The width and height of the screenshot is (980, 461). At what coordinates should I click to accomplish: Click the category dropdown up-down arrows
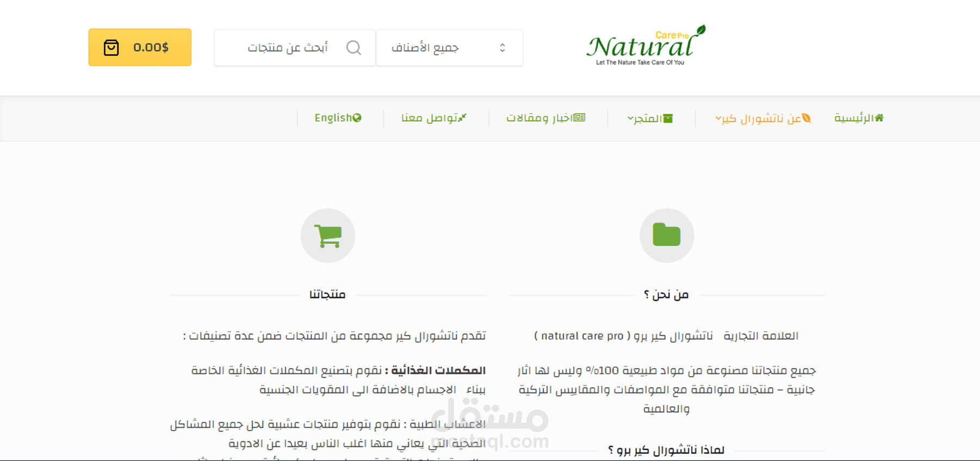pyautogui.click(x=503, y=48)
